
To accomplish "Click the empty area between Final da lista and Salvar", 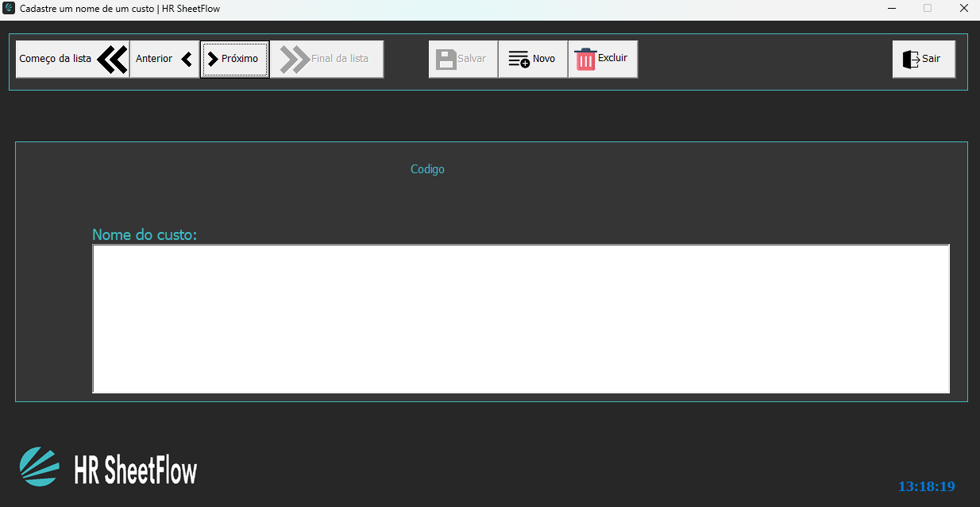I will tap(406, 60).
